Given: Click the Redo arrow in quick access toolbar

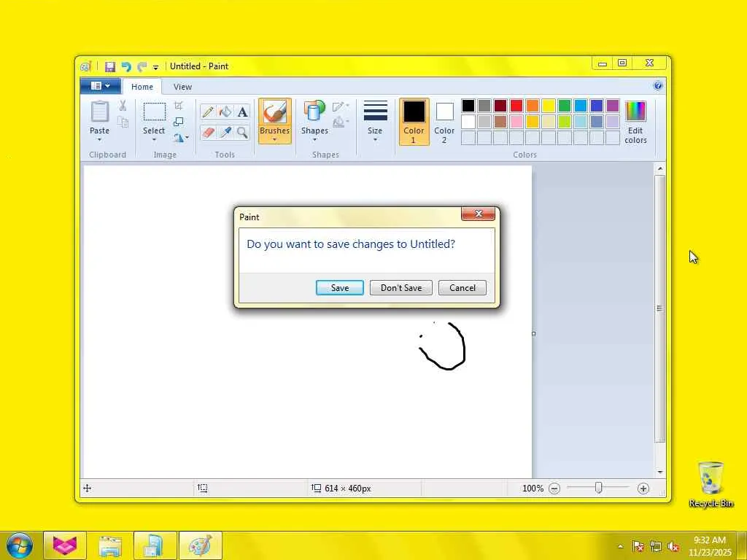Looking at the screenshot, I should (x=142, y=66).
